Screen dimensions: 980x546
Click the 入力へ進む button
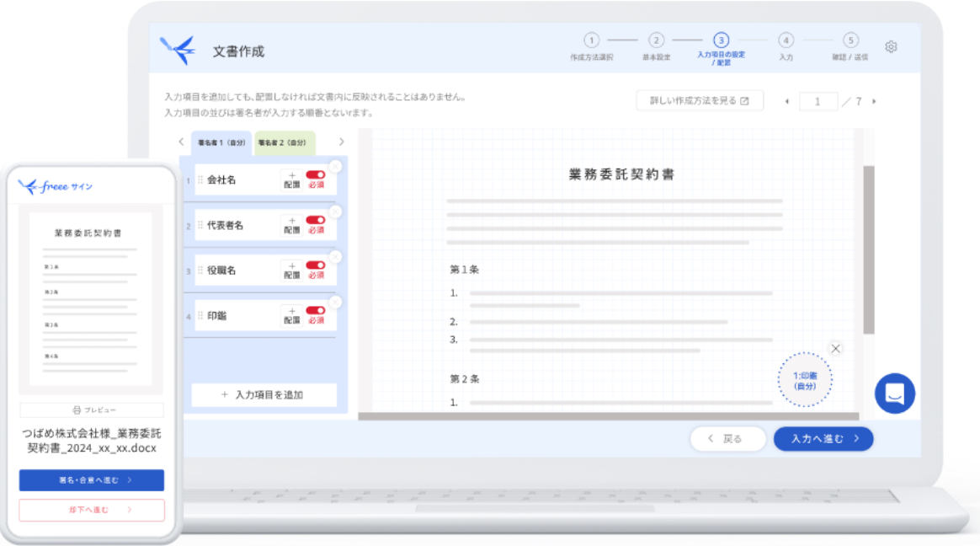[x=823, y=439]
